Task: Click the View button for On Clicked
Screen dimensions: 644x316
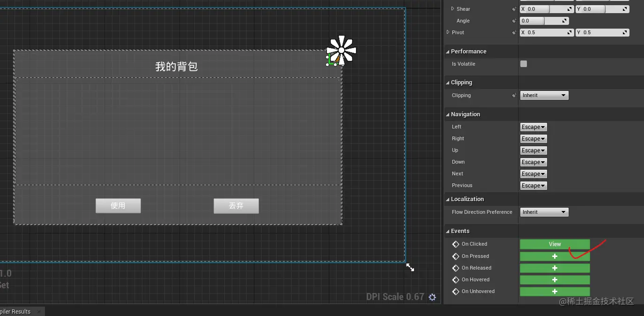Action: (x=555, y=244)
